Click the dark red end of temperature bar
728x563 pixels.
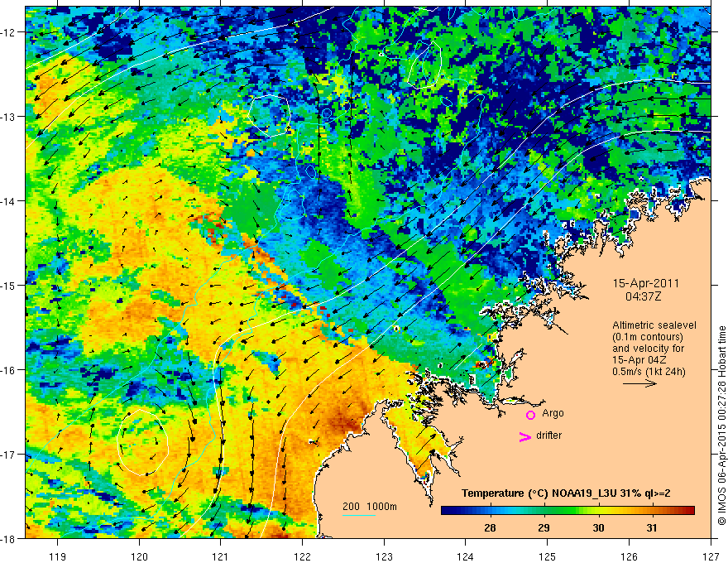tap(690, 511)
